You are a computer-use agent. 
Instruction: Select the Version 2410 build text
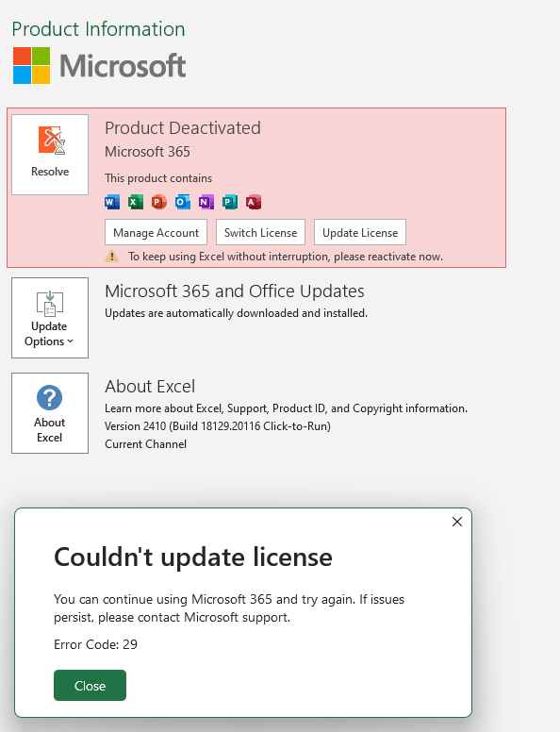point(218,426)
